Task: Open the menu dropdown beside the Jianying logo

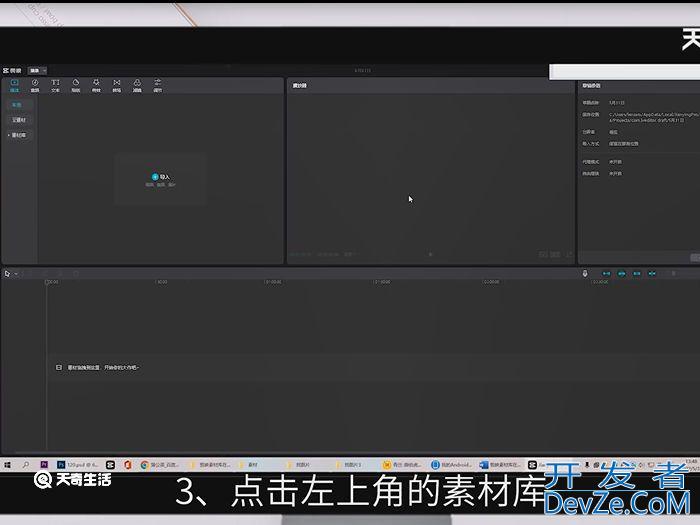Action: pyautogui.click(x=38, y=71)
